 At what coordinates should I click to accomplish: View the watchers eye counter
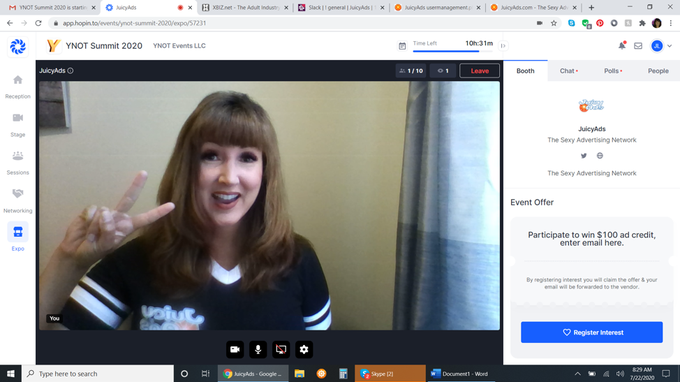pos(443,71)
